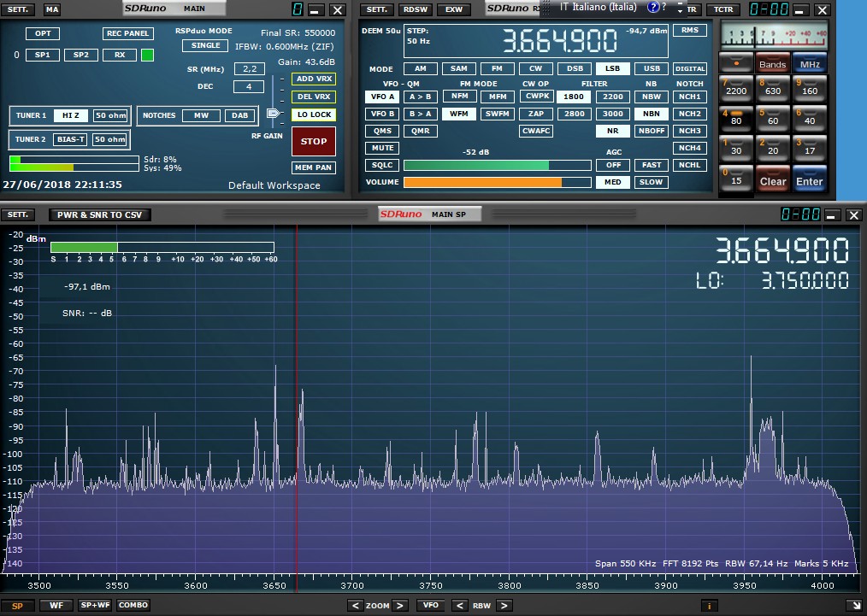Switch to COMBO view

133,606
